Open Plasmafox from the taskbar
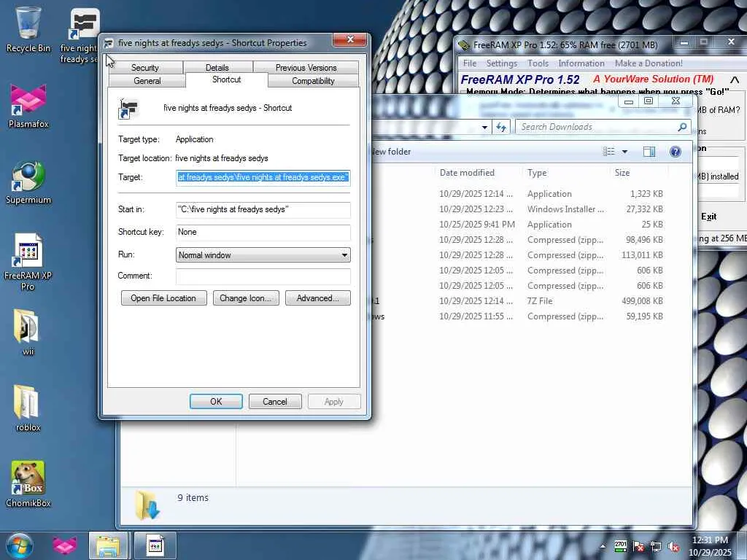Viewport: 747px width, 560px height. [x=64, y=545]
